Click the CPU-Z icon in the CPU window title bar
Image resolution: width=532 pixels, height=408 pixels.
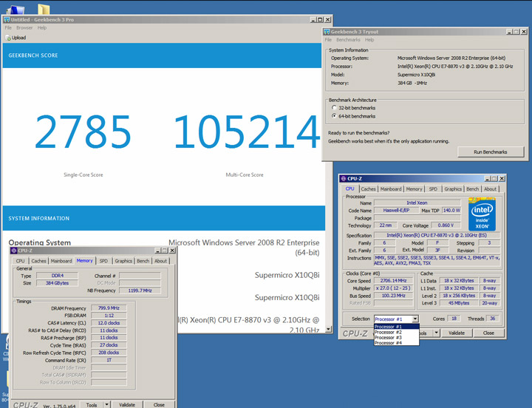(x=344, y=179)
